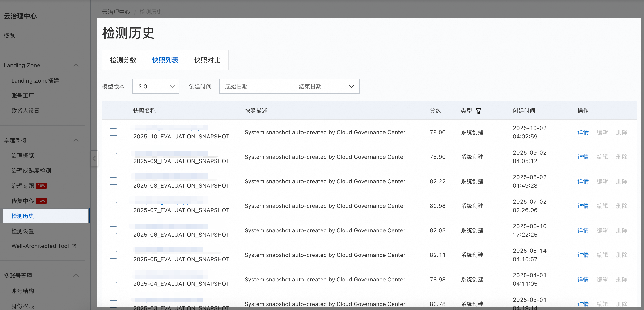Open 治理专题 in the sidebar
The width and height of the screenshot is (644, 310).
pos(22,186)
